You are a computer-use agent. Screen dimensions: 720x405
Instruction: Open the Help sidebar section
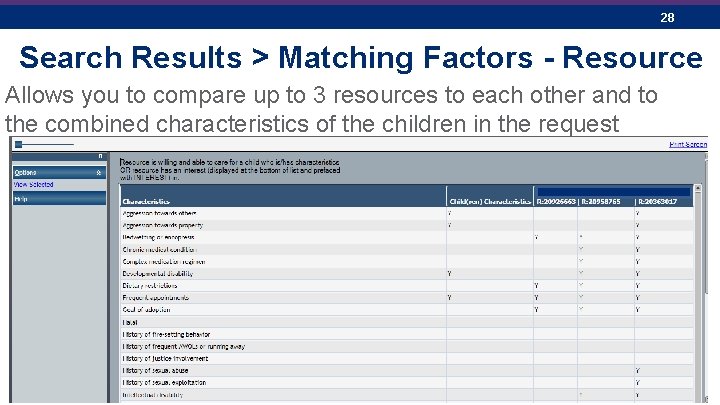tap(59, 199)
